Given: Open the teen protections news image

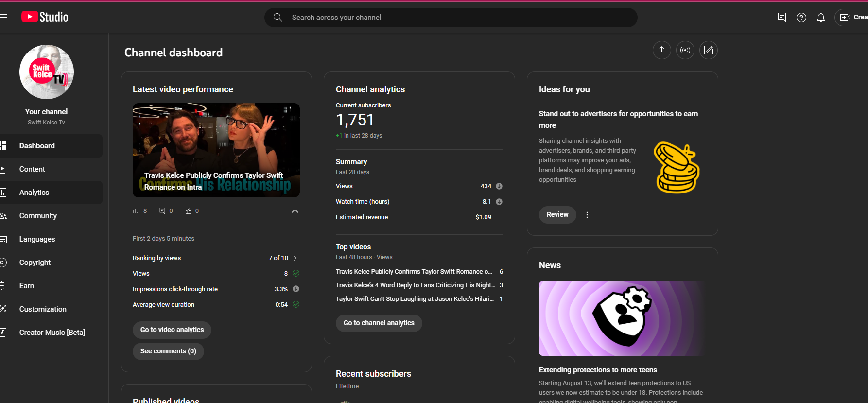Looking at the screenshot, I should point(623,318).
